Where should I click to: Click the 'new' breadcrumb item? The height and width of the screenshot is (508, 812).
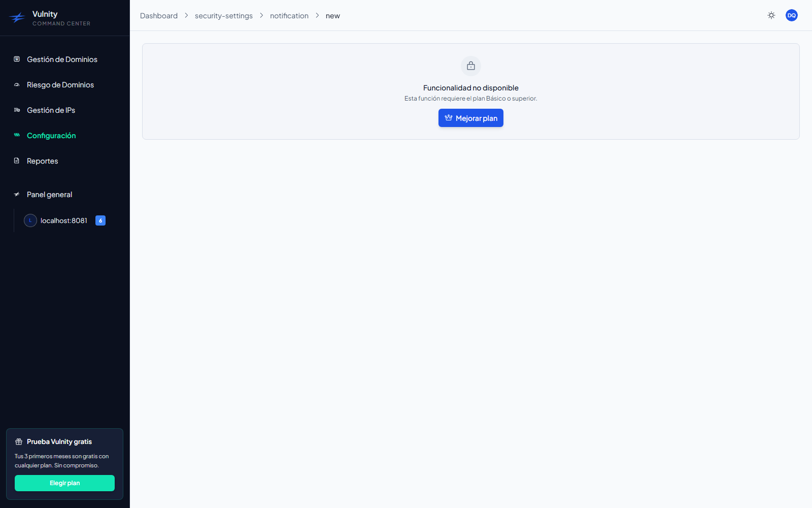pos(333,16)
